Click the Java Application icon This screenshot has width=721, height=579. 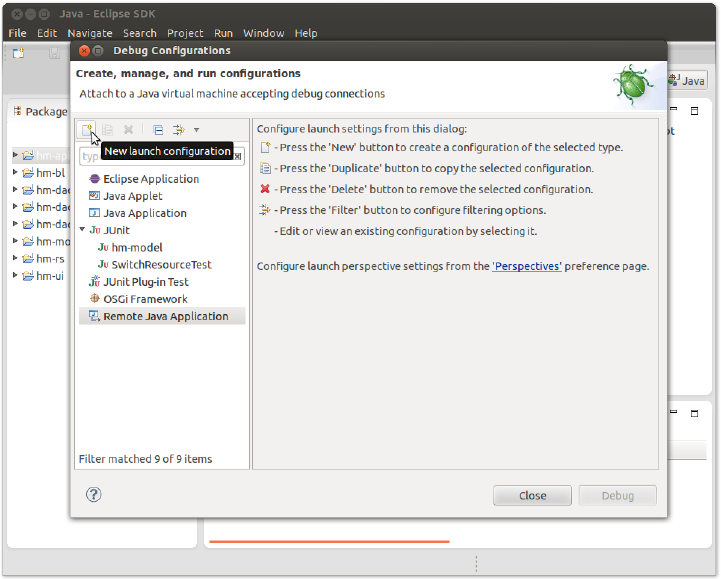coord(94,213)
